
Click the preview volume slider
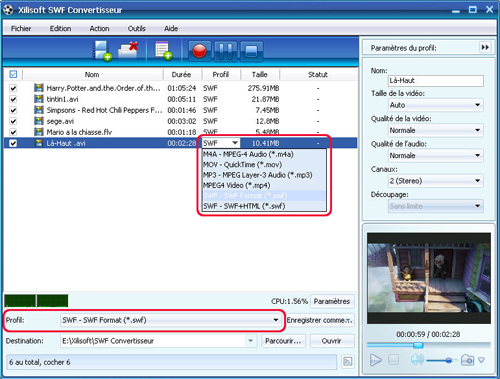[x=442, y=360]
